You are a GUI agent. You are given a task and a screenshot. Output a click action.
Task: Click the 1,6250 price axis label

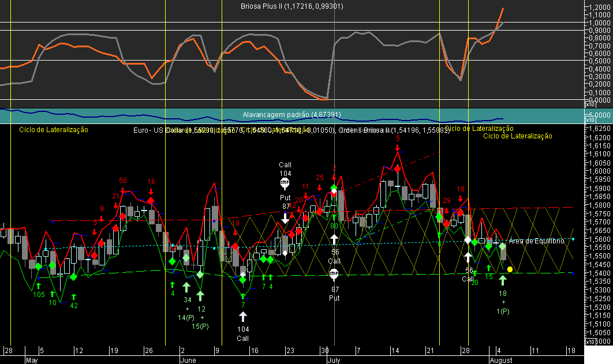pos(600,129)
